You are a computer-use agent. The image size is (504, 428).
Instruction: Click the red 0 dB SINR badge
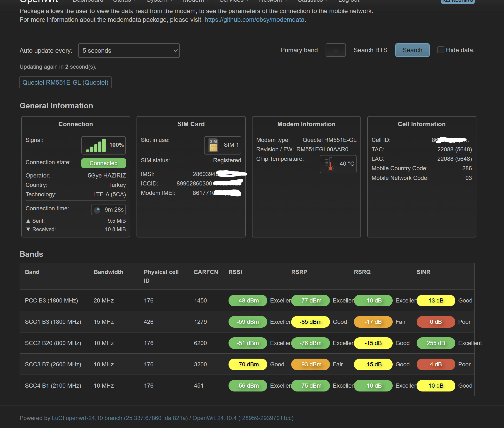(436, 322)
